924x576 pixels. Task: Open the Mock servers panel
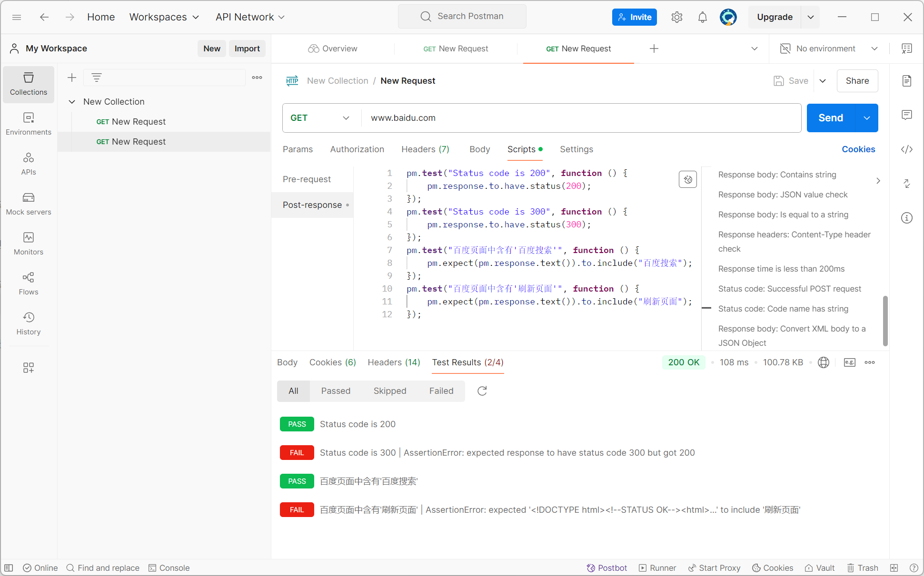(x=29, y=204)
